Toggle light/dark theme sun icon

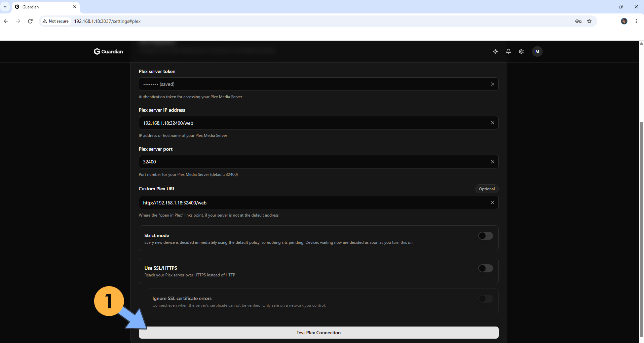point(496,51)
